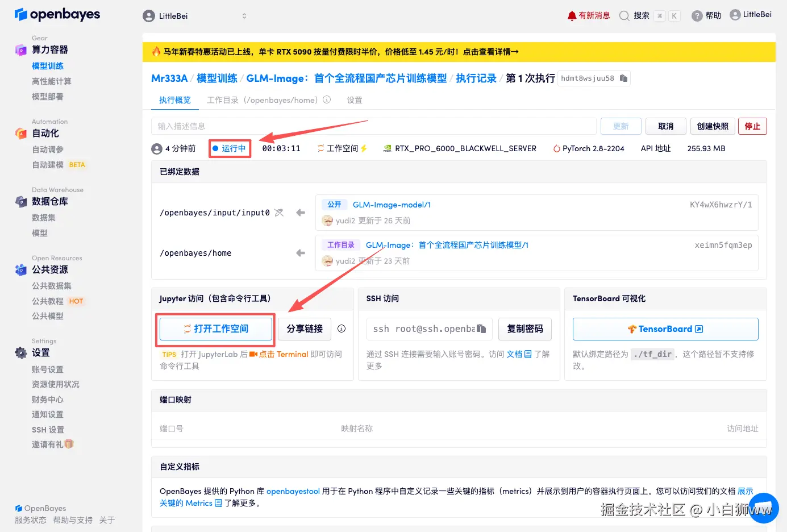Click the 创建快照 button
Image resolution: width=787 pixels, height=532 pixels.
(x=713, y=126)
